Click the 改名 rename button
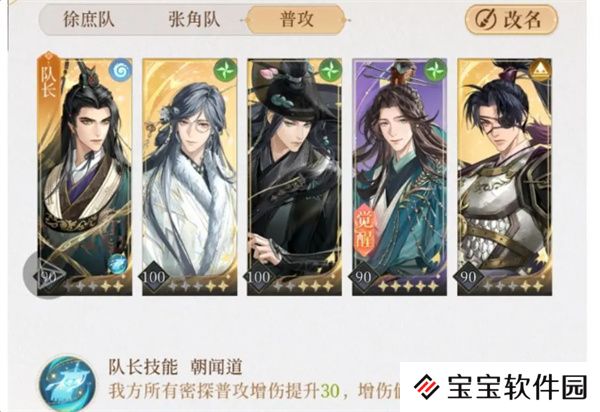Viewport: 600px width, 412px height. coord(511,19)
